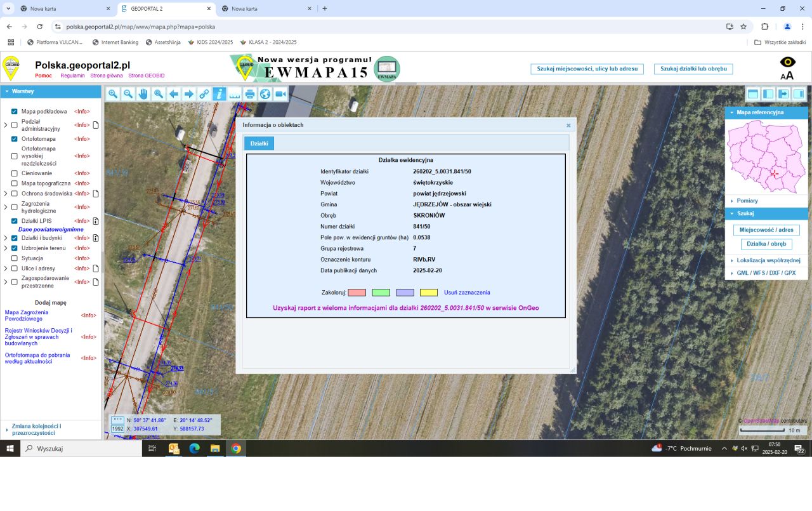Image resolution: width=812 pixels, height=511 pixels.
Task: Turn off Uzbrojenie terenu layer checkbox
Action: click(x=15, y=248)
